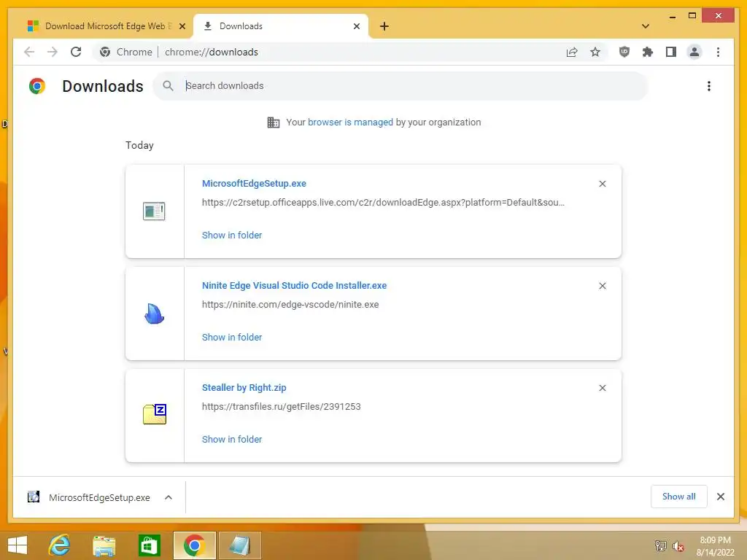Screen dimensions: 747x560
Task: Bookmark this page with the star icon
Action: [595, 52]
